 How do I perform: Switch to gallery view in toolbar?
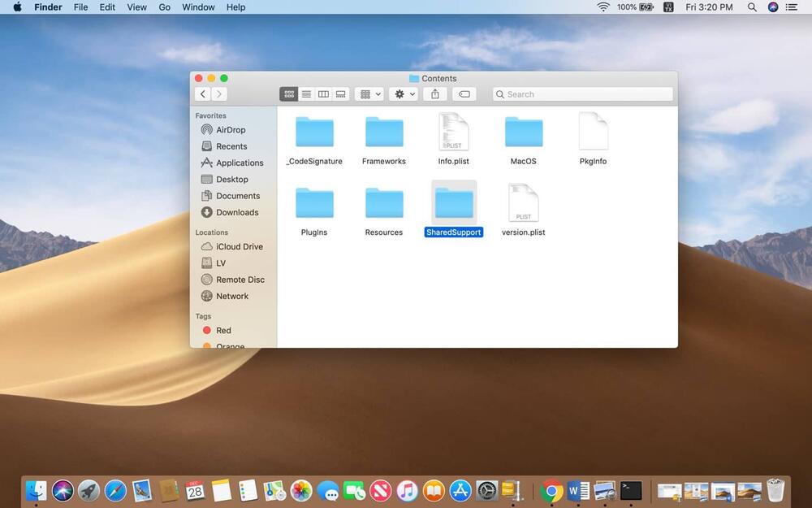(341, 94)
